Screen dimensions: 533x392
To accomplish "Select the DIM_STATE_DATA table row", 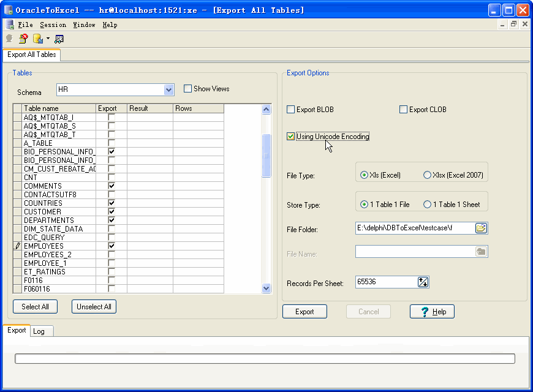I will coord(118,229).
